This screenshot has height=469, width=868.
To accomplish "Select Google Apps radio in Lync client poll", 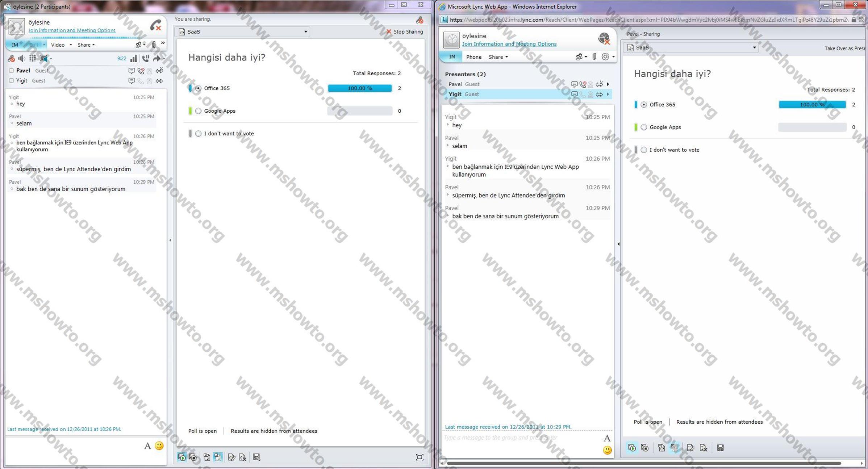I will [x=198, y=111].
